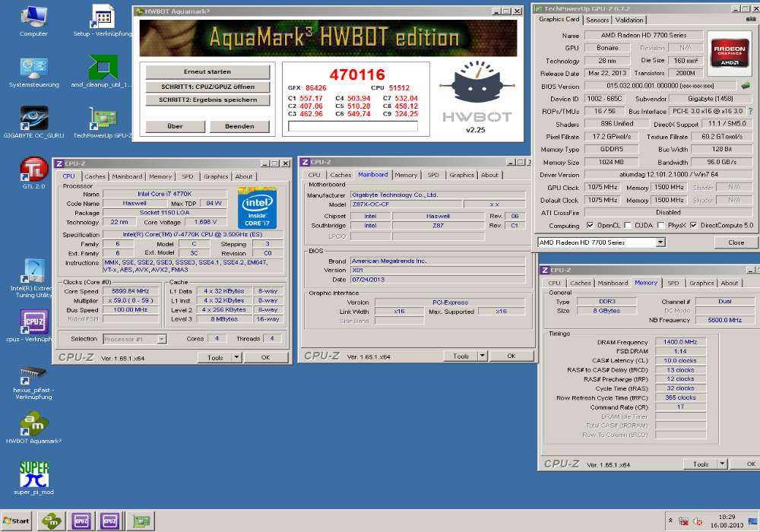Screen dimensions: 760x532
Task: Switch to Graphics tab in CPU-Z Memory window
Action: 701,283
